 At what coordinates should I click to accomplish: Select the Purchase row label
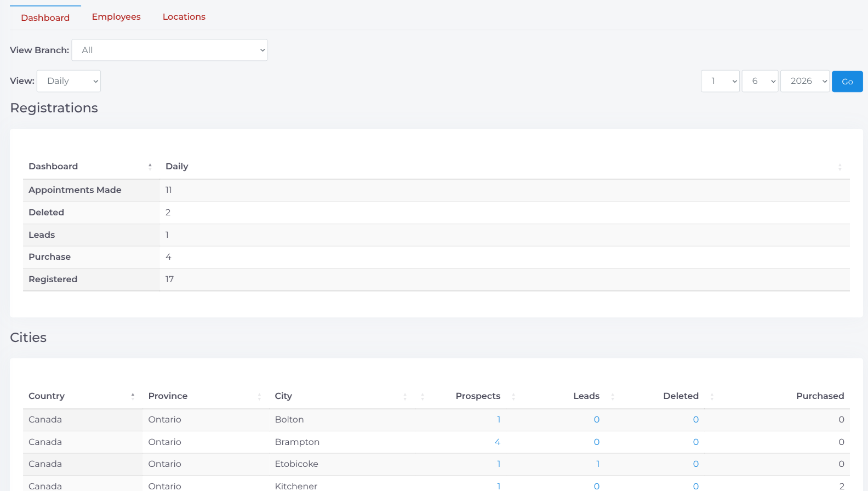coord(50,257)
